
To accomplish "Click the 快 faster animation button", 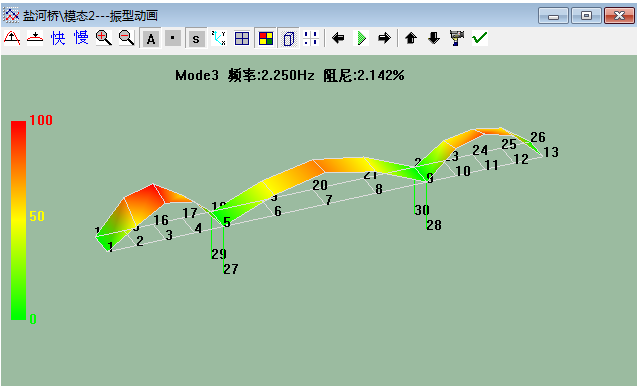I will click(58, 38).
